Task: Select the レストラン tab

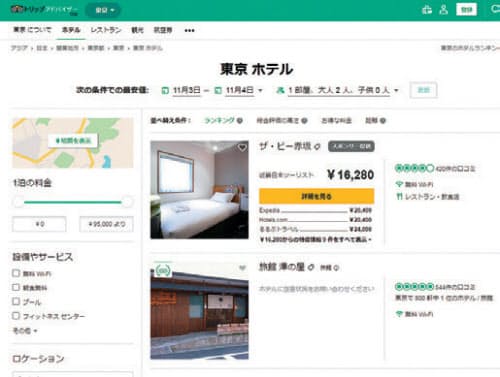Action: click(106, 30)
